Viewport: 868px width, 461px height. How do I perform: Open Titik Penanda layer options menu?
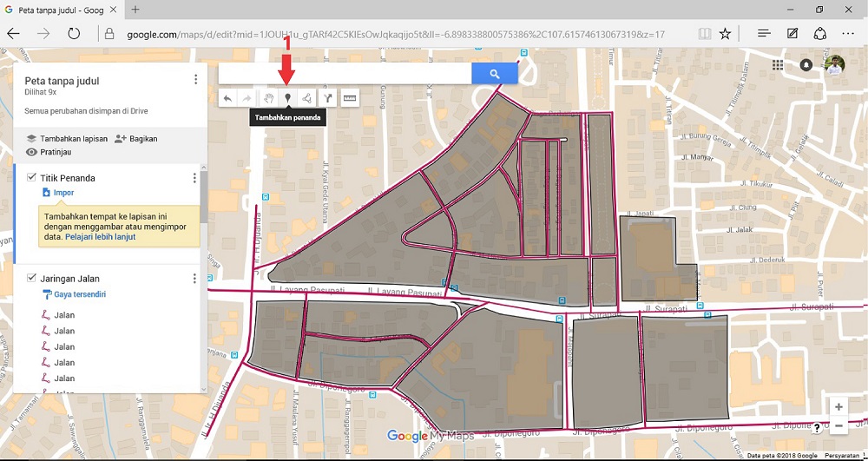point(194,178)
